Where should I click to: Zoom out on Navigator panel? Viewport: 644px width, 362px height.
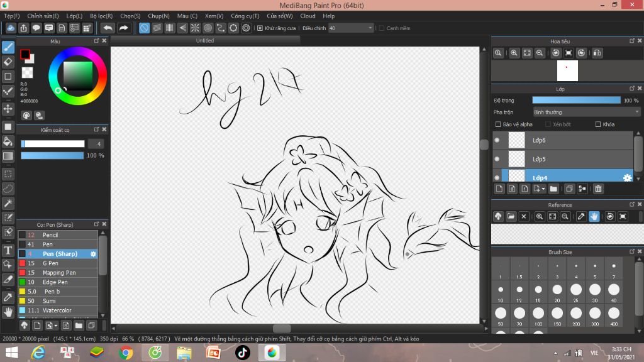click(x=540, y=53)
